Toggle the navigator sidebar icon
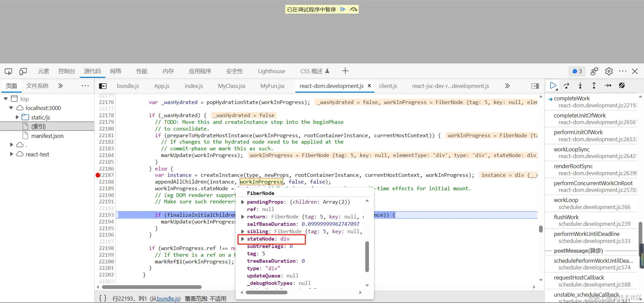This screenshot has height=303, width=644. (103, 86)
